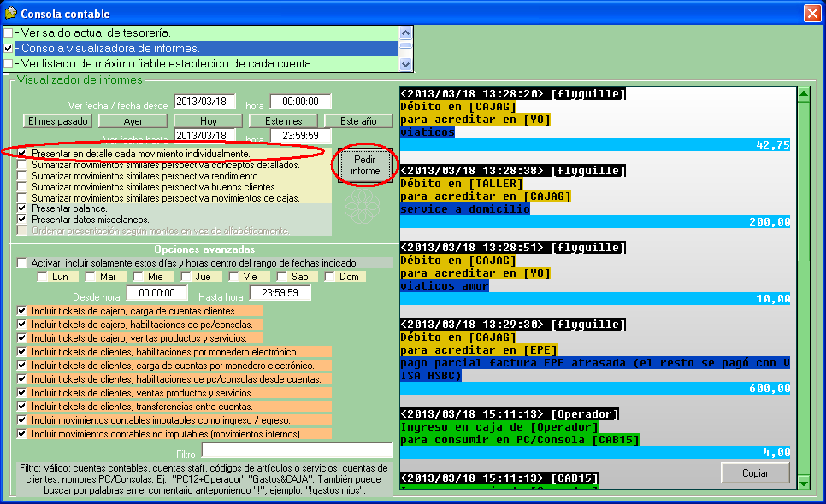Viewport: 826px width, 504px height.
Task: Click the Filtro text input
Action: 297,450
